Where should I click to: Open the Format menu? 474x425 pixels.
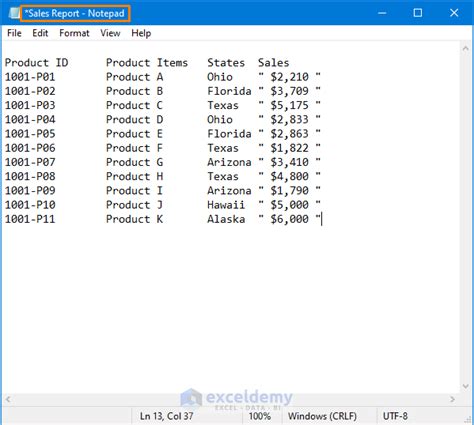point(74,33)
